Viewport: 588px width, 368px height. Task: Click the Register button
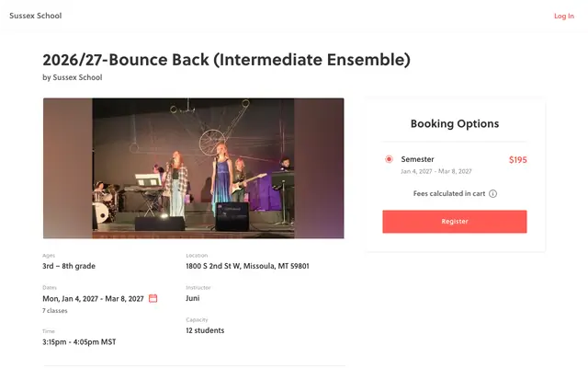[455, 222]
